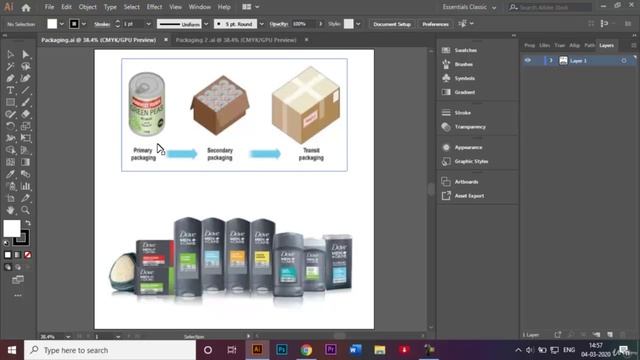Image resolution: width=640 pixels, height=360 pixels.
Task: Open fill color dropdown in control bar
Action: pyautogui.click(x=62, y=24)
